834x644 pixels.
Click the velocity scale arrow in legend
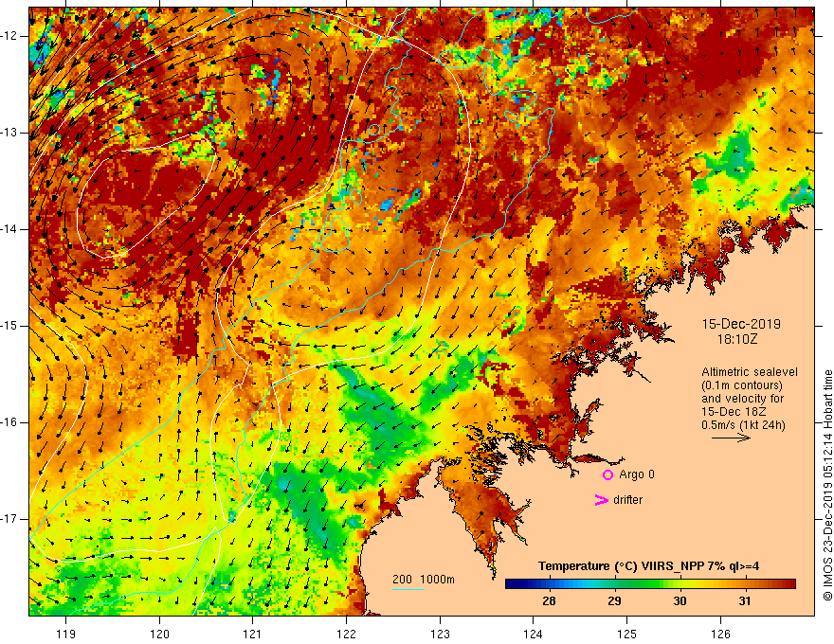[x=731, y=438]
